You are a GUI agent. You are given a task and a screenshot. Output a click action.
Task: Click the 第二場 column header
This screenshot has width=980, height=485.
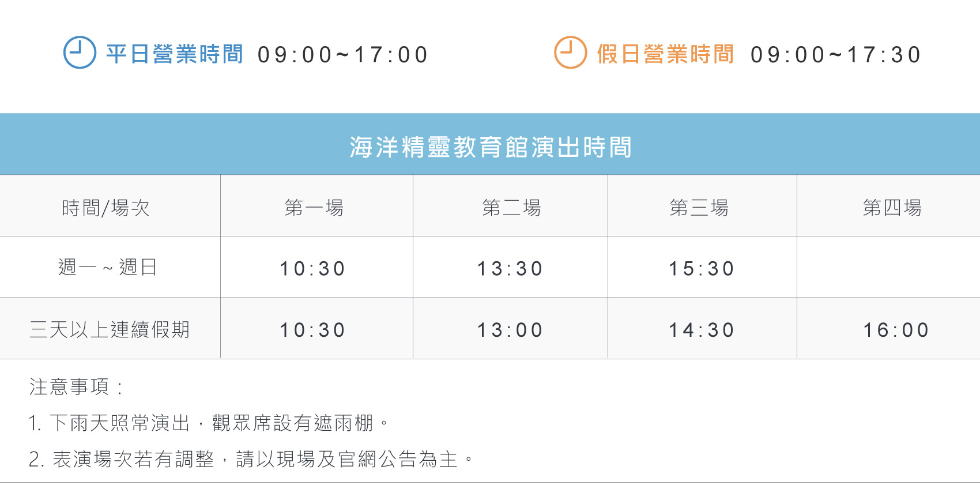(511, 208)
